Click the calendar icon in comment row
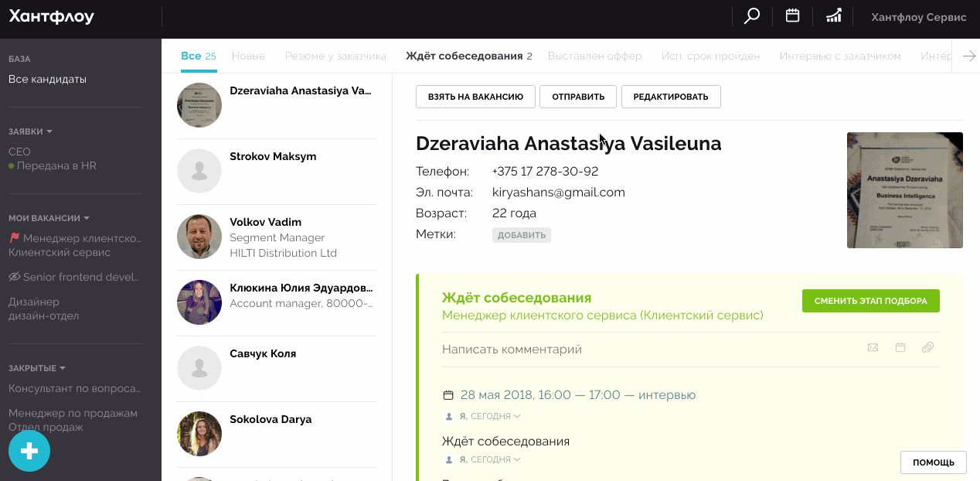Image resolution: width=980 pixels, height=481 pixels. tap(900, 348)
